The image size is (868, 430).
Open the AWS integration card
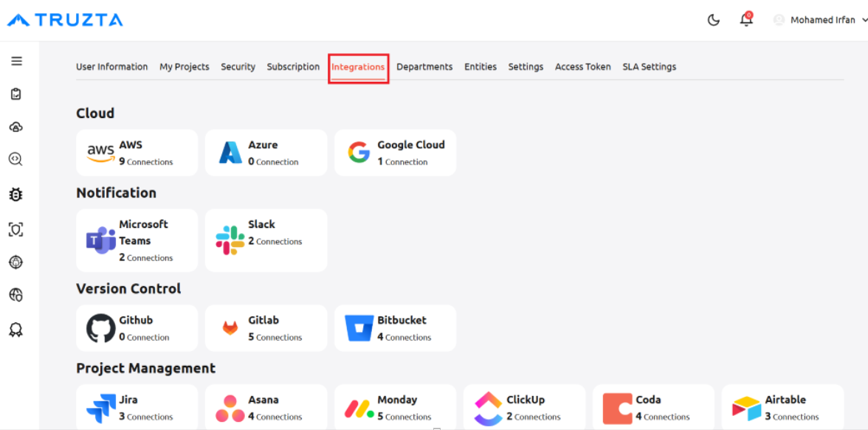(x=137, y=153)
